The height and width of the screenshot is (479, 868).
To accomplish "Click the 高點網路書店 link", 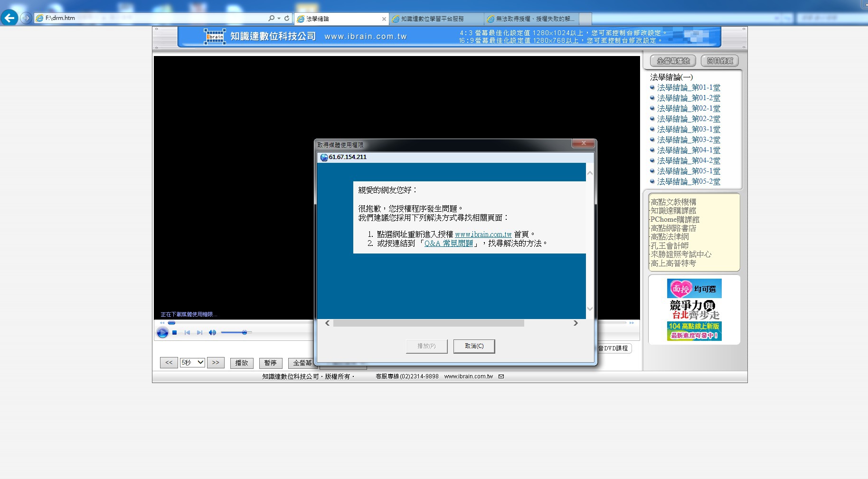I will [x=673, y=228].
